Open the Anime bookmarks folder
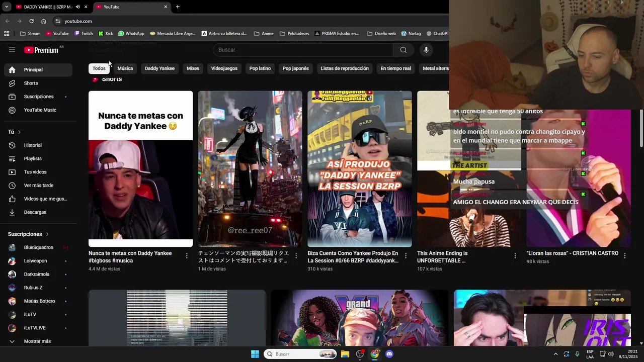Image resolution: width=644 pixels, height=362 pixels. (264, 34)
